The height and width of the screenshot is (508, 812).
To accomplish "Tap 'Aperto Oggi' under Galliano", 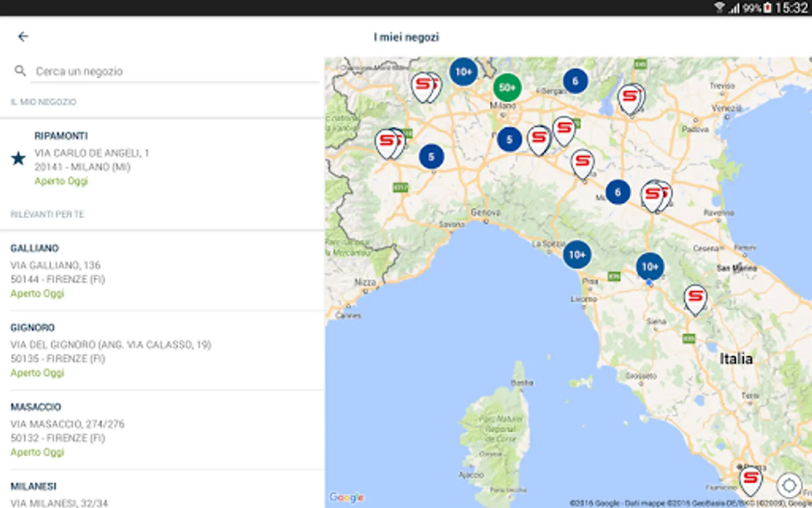I will [37, 294].
